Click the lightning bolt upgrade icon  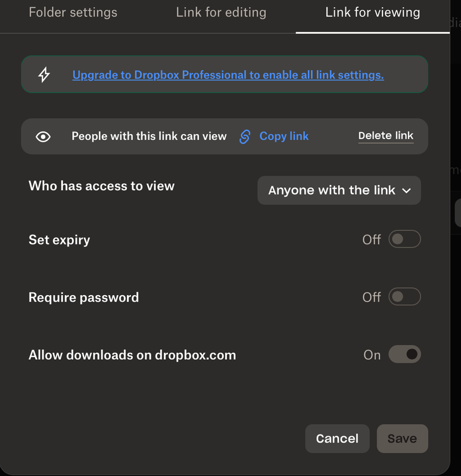pyautogui.click(x=44, y=74)
